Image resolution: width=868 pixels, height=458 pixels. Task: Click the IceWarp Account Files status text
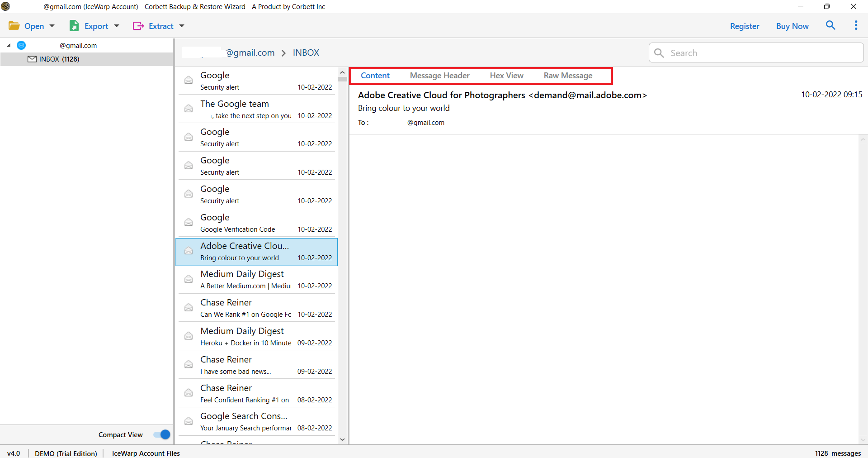point(146,453)
